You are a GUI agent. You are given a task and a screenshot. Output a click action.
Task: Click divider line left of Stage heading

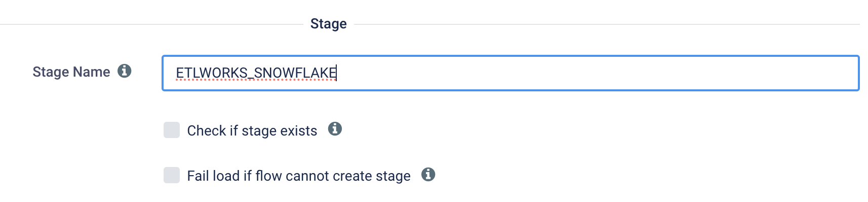(x=151, y=24)
